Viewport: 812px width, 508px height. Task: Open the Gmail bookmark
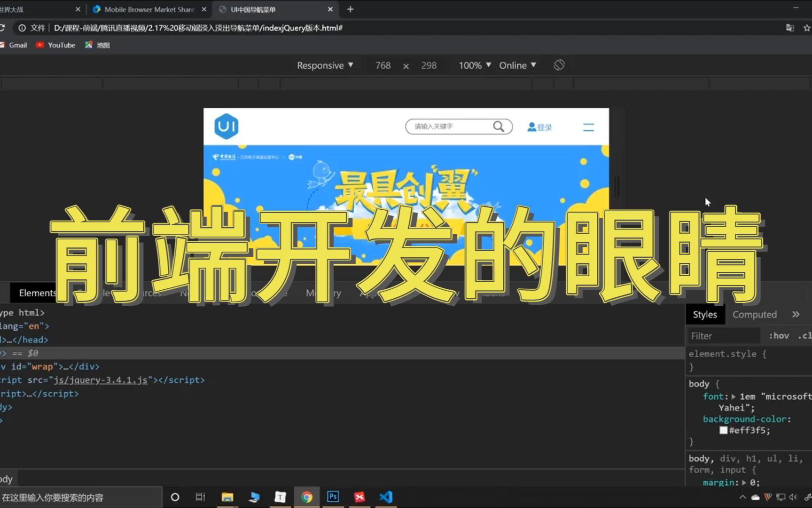pyautogui.click(x=14, y=45)
